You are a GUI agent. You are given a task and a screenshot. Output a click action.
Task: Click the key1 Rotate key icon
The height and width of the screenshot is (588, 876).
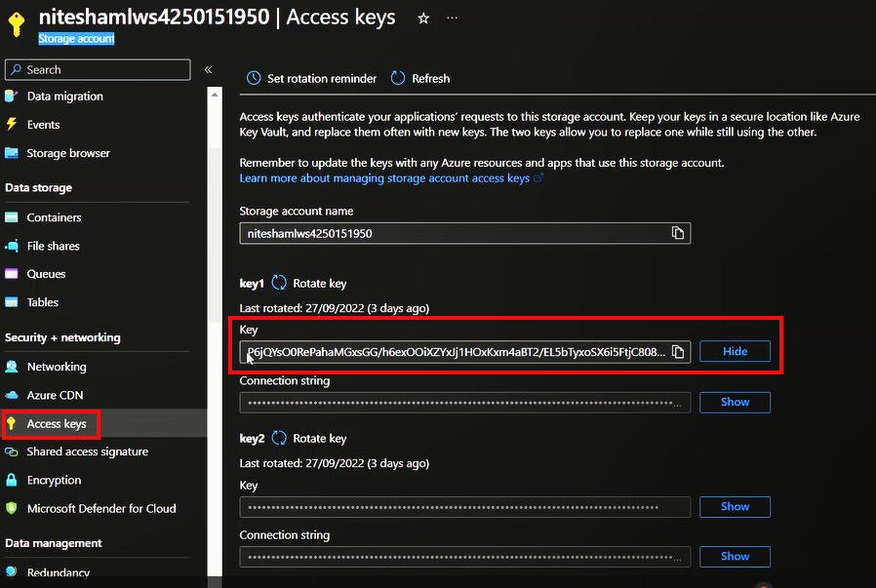(x=279, y=284)
